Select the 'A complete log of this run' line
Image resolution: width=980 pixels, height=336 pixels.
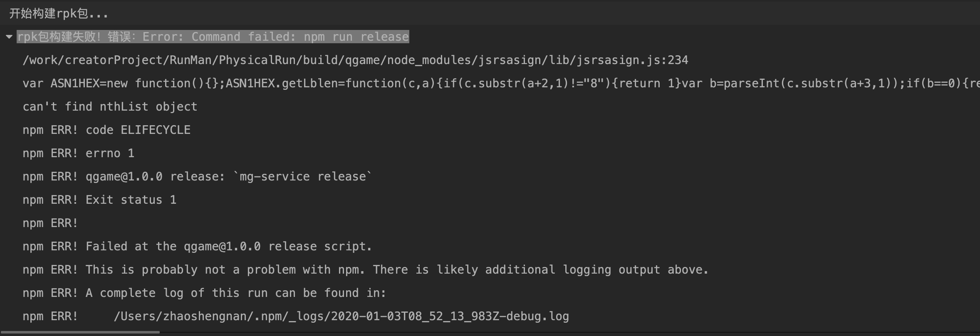(204, 293)
